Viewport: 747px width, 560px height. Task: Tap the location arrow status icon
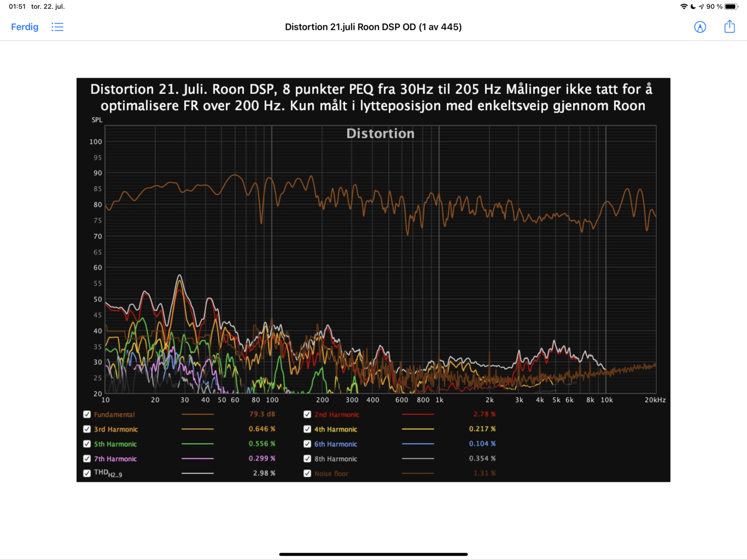pos(701,7)
